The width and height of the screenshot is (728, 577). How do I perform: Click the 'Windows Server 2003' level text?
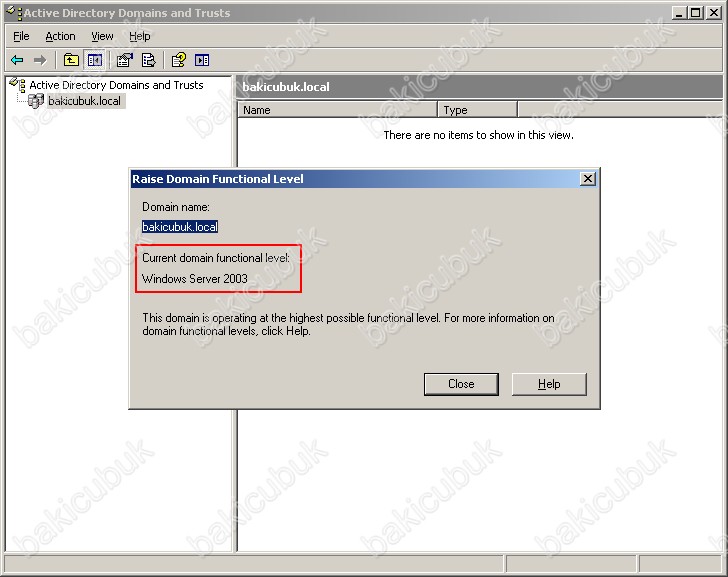(195, 279)
